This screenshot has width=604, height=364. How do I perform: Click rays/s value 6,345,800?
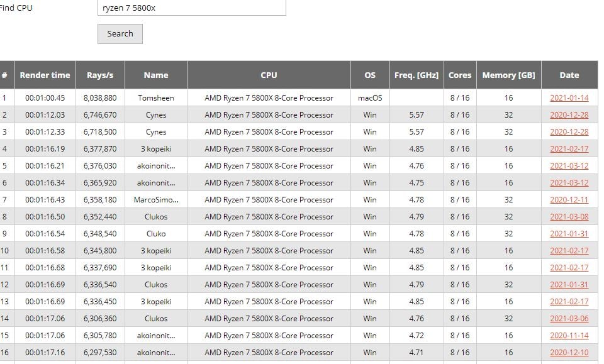(x=100, y=250)
